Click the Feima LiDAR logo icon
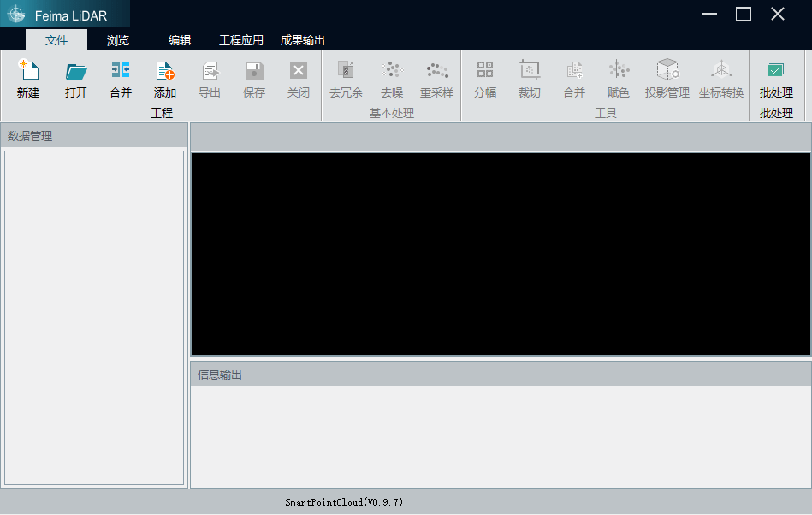812x515 pixels. point(16,14)
